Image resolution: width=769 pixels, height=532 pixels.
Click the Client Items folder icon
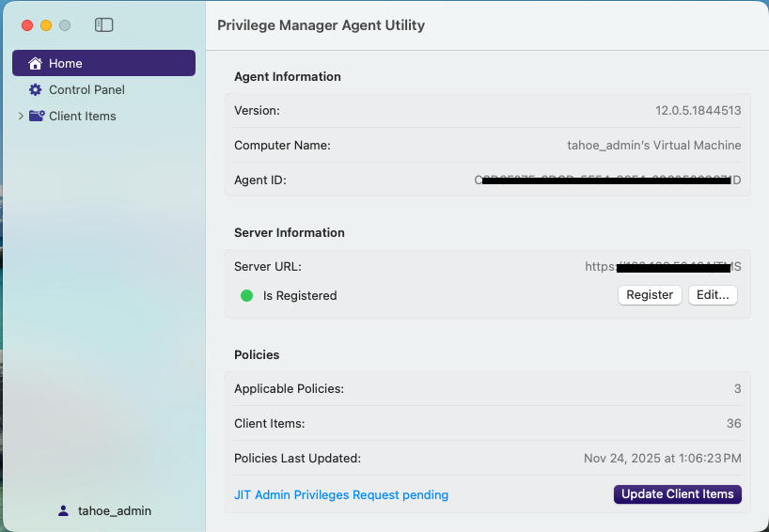tap(37, 117)
